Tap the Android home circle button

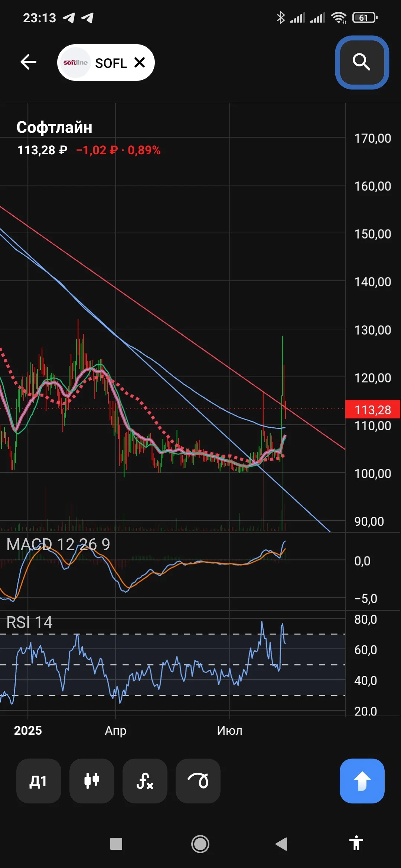(200, 844)
